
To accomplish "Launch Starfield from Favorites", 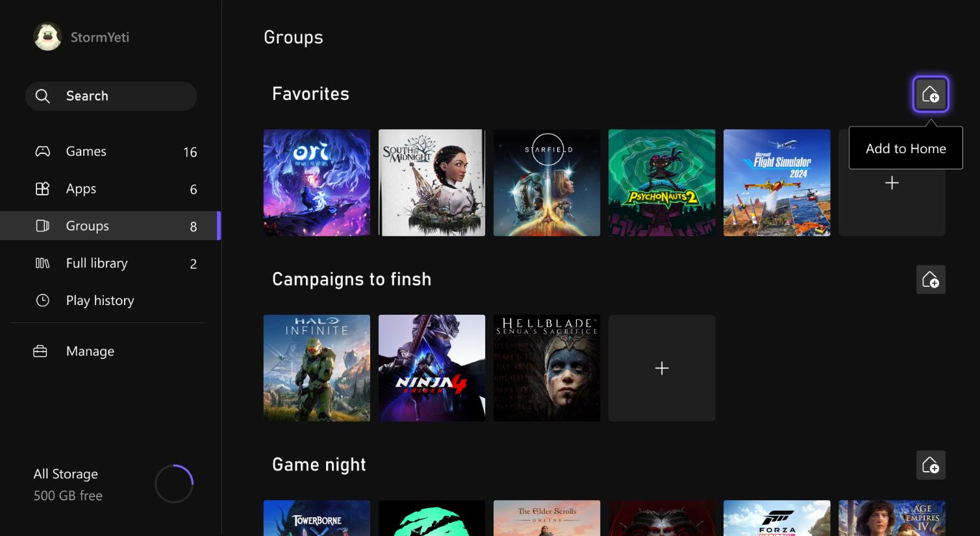I will 546,182.
